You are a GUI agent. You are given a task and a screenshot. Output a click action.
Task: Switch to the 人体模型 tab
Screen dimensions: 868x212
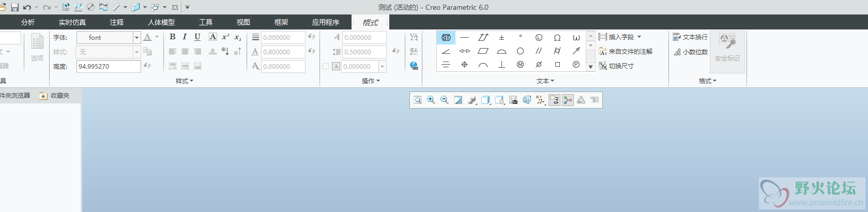pyautogui.click(x=161, y=22)
